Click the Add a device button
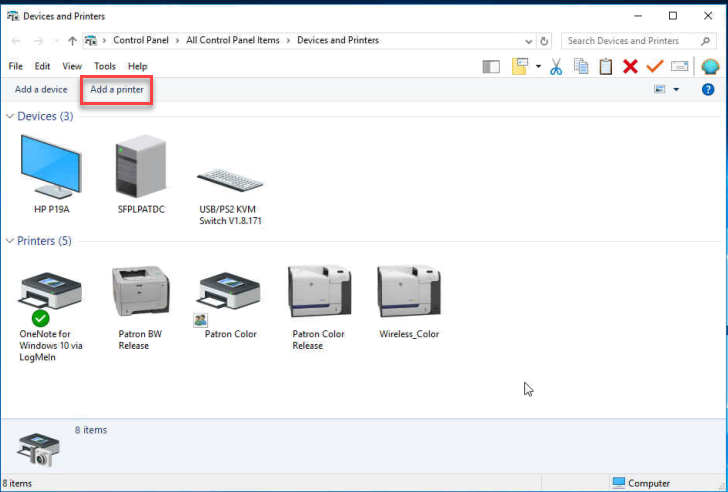Image resolution: width=728 pixels, height=492 pixels. click(41, 90)
